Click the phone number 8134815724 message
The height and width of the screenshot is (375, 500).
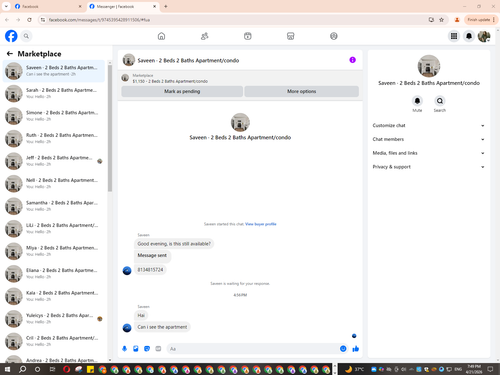click(x=150, y=270)
